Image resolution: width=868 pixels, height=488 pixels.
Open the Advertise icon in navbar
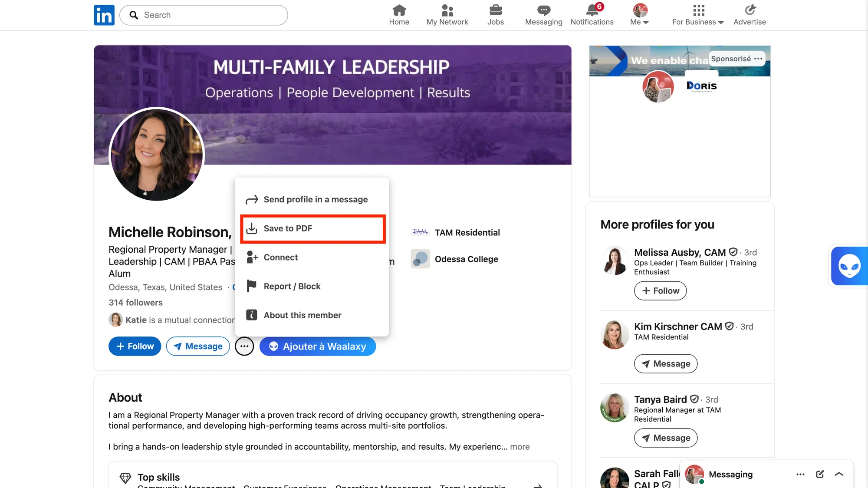click(x=750, y=15)
